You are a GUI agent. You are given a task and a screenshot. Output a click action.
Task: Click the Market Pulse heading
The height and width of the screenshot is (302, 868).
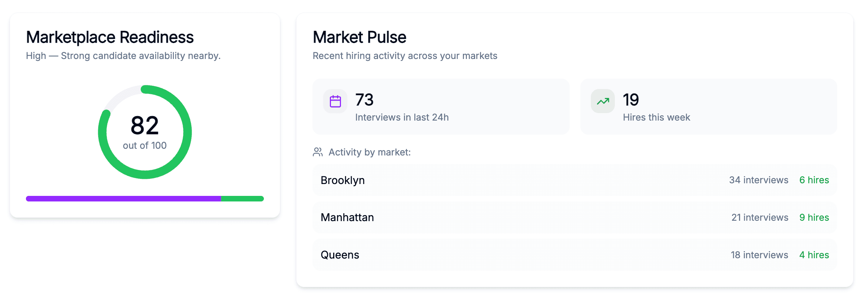coord(359,37)
